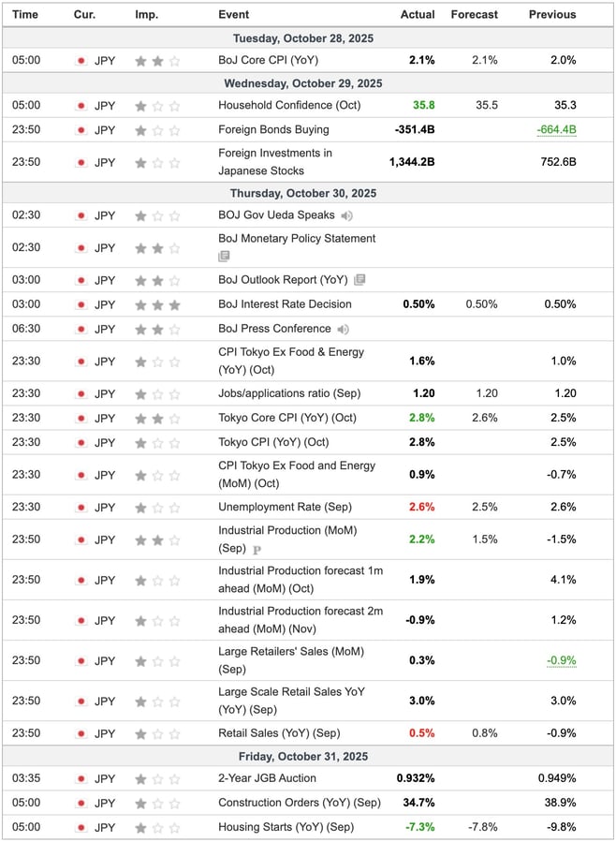Open the Tokyo Core CPI (YoY) event
Screen dimensions: 616x842
286,418
